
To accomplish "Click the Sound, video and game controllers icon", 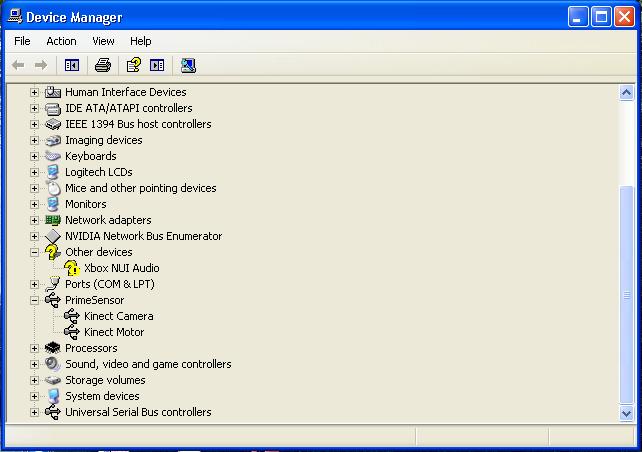I will [53, 364].
